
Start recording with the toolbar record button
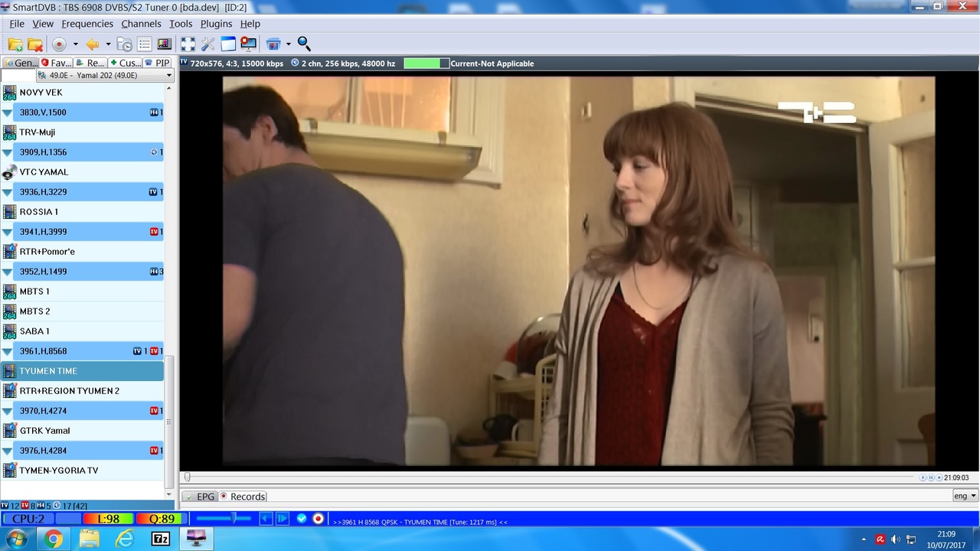59,44
